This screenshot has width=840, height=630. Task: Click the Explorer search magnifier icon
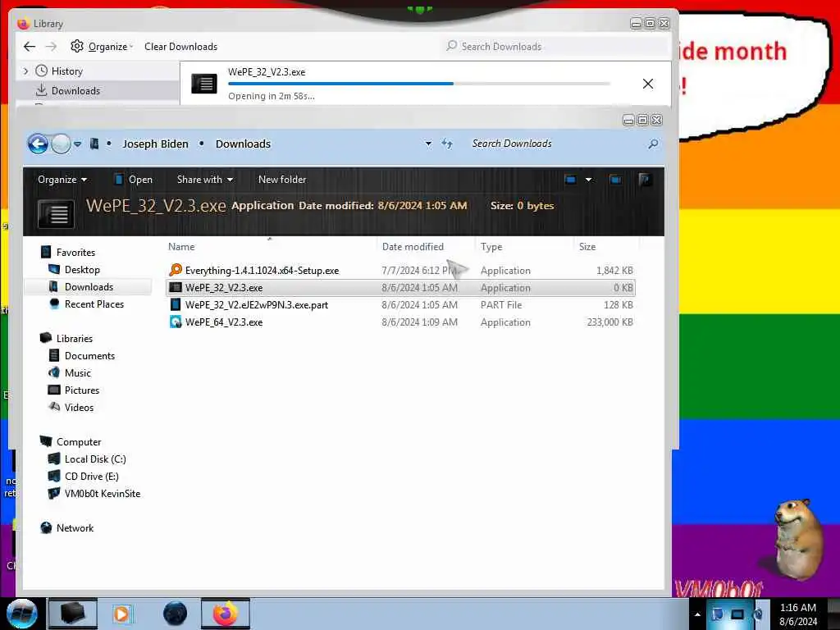click(653, 144)
